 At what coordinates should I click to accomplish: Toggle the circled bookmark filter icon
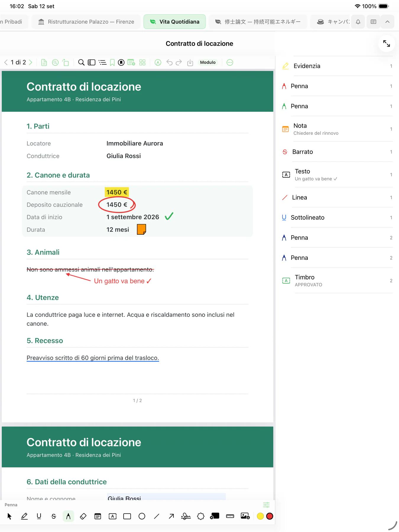pos(121,62)
